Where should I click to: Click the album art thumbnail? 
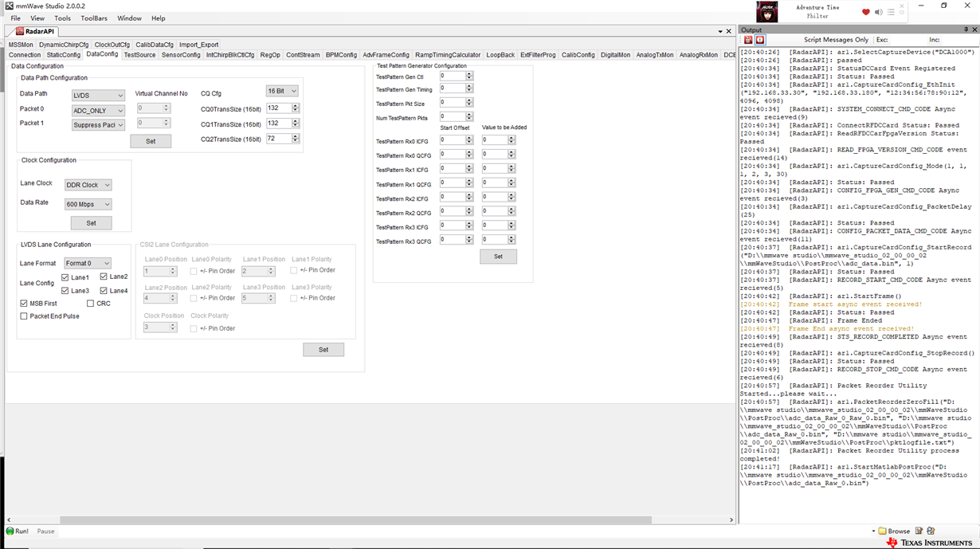(767, 12)
